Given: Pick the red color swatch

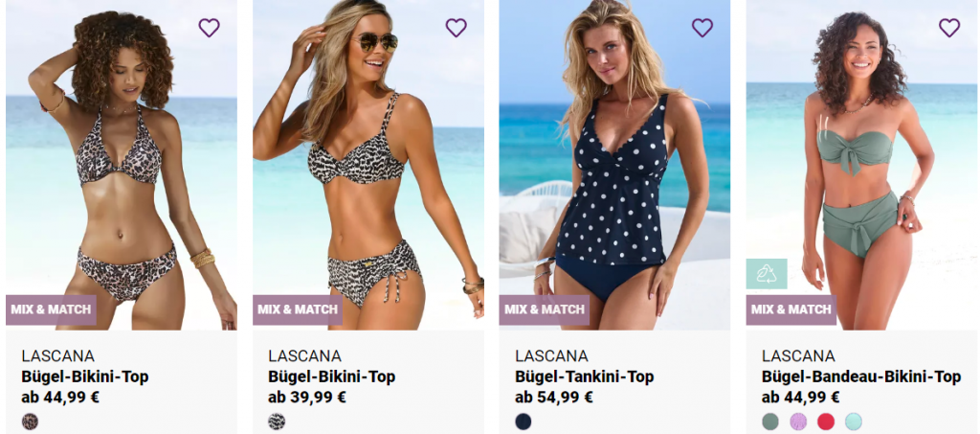Looking at the screenshot, I should [x=826, y=422].
